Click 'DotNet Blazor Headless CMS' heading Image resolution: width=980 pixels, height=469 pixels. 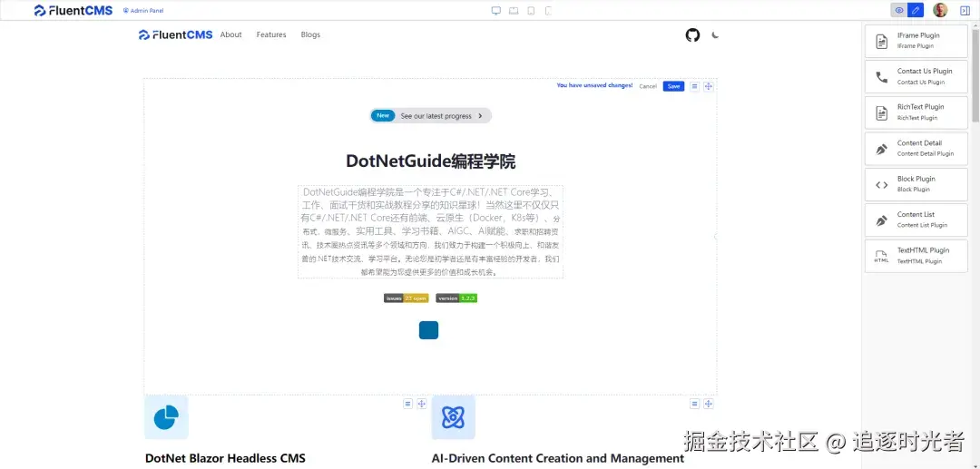[225, 458]
